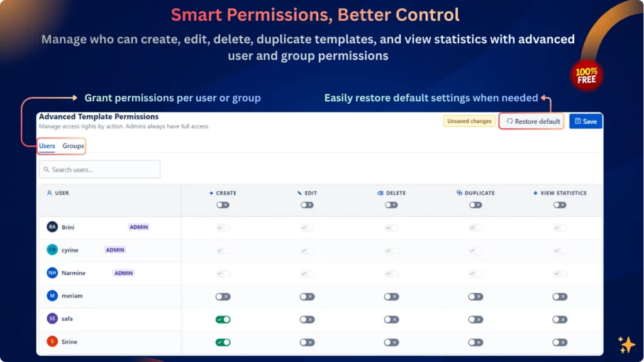Enable Delete permission for safa
The height and width of the screenshot is (362, 644).
[x=391, y=319]
